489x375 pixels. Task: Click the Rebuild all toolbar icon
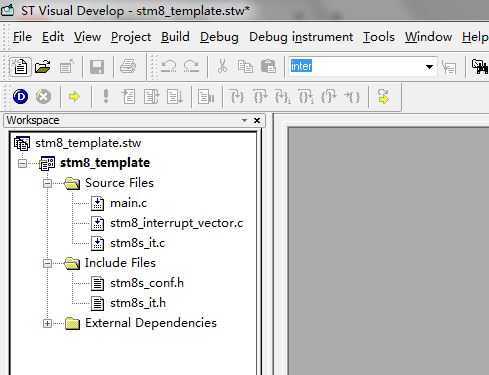tap(151, 97)
